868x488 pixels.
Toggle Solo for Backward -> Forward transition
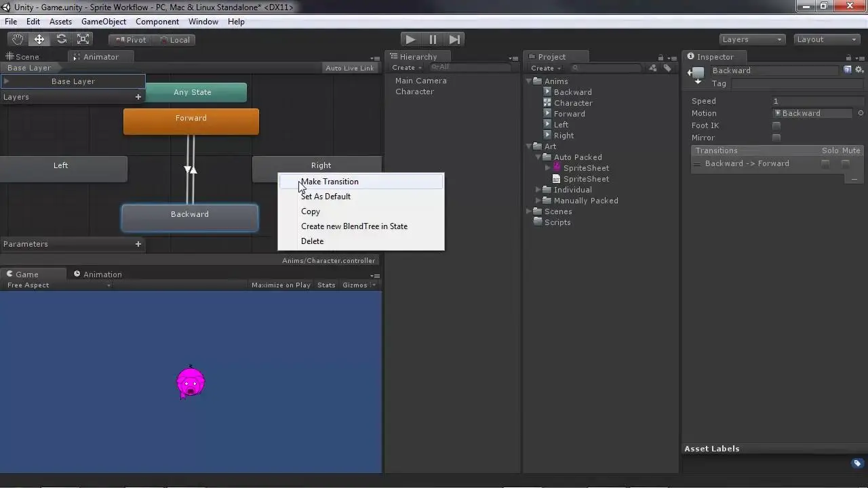[825, 163]
